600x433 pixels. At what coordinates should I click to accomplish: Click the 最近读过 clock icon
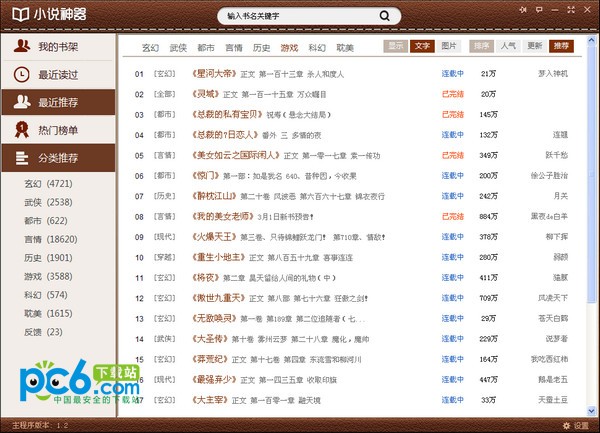[x=21, y=74]
